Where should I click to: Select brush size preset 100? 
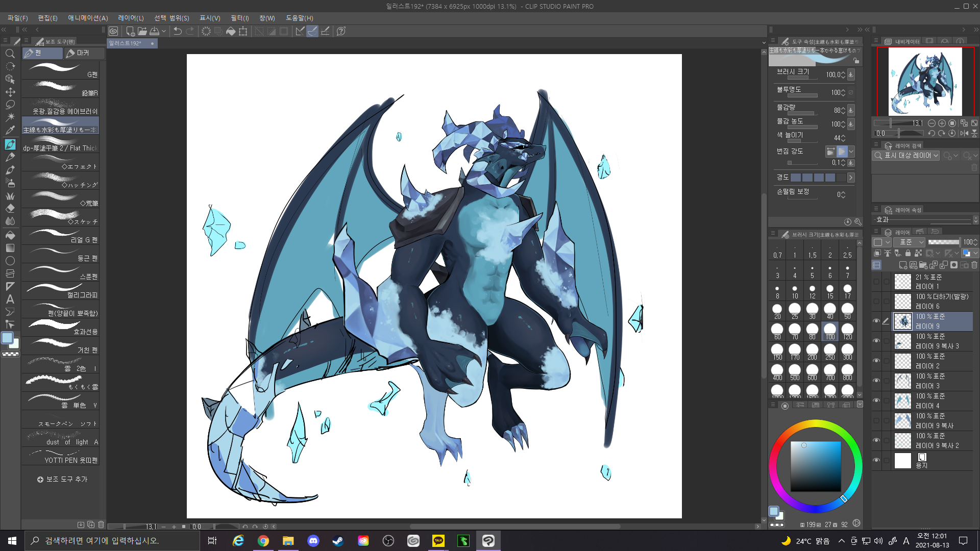coord(830,331)
